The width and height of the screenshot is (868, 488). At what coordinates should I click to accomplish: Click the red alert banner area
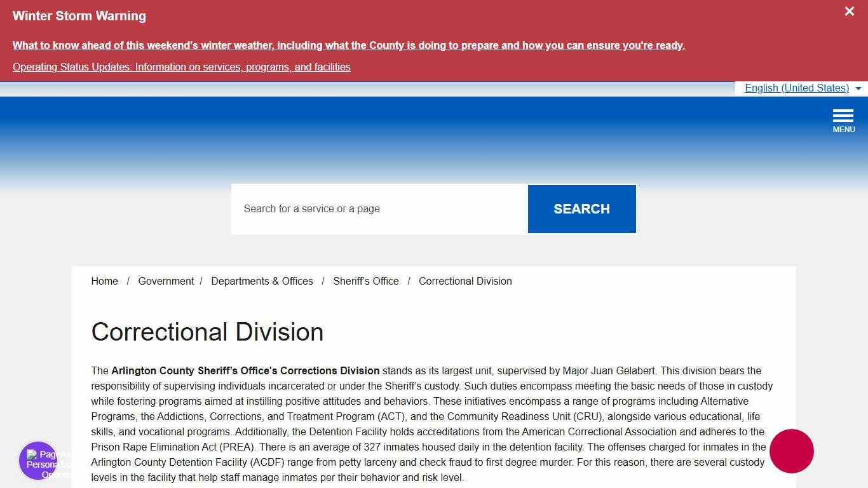click(434, 40)
